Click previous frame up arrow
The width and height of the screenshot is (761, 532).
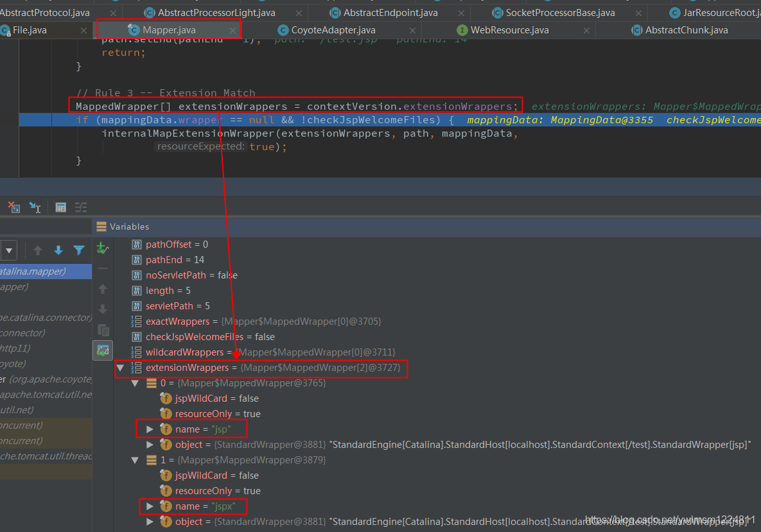point(38,250)
